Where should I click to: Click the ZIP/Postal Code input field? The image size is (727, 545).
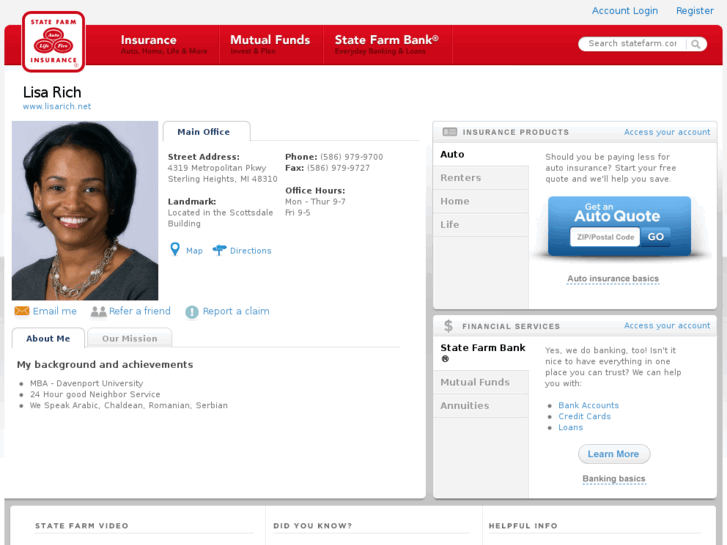[x=605, y=237]
